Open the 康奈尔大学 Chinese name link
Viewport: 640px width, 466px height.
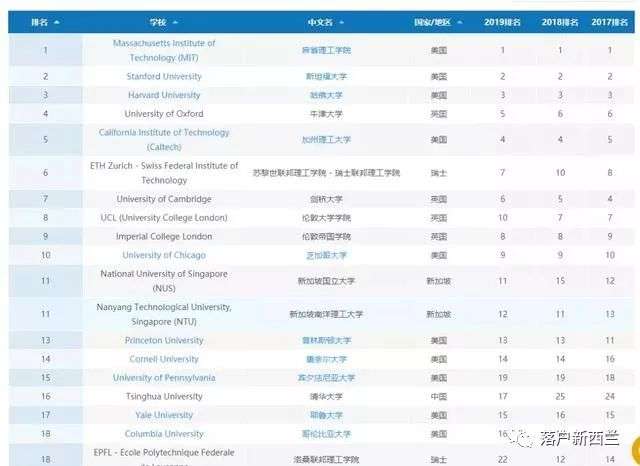(326, 359)
